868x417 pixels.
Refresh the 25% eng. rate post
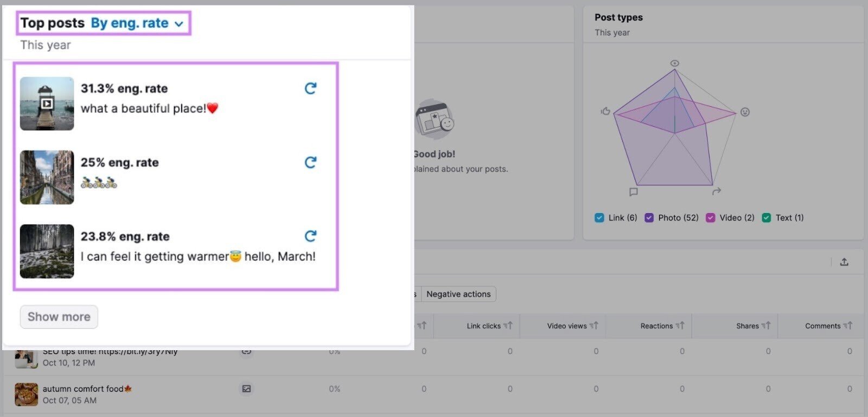point(310,162)
